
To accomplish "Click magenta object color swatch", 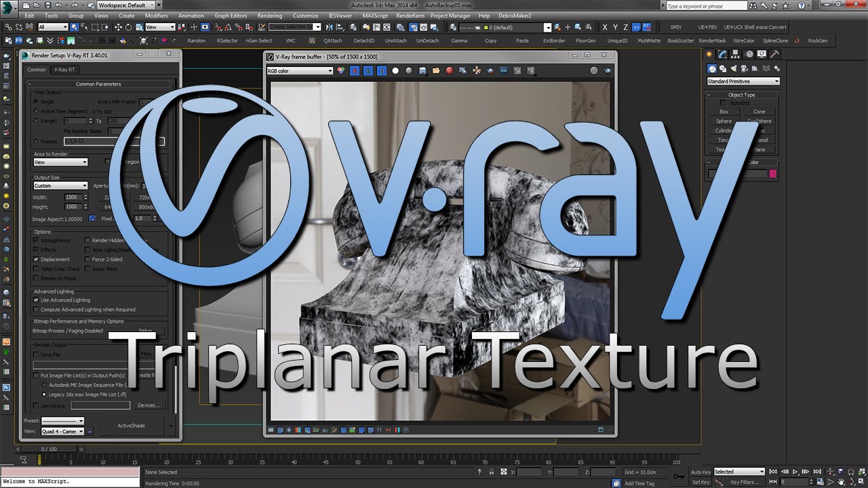I will [772, 174].
